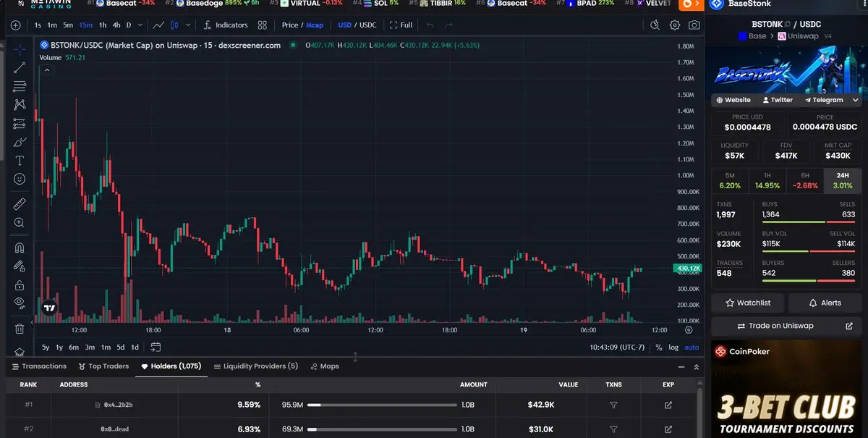Take a chart snapshot with camera icon
This screenshot has width=868, height=438.
[x=694, y=25]
